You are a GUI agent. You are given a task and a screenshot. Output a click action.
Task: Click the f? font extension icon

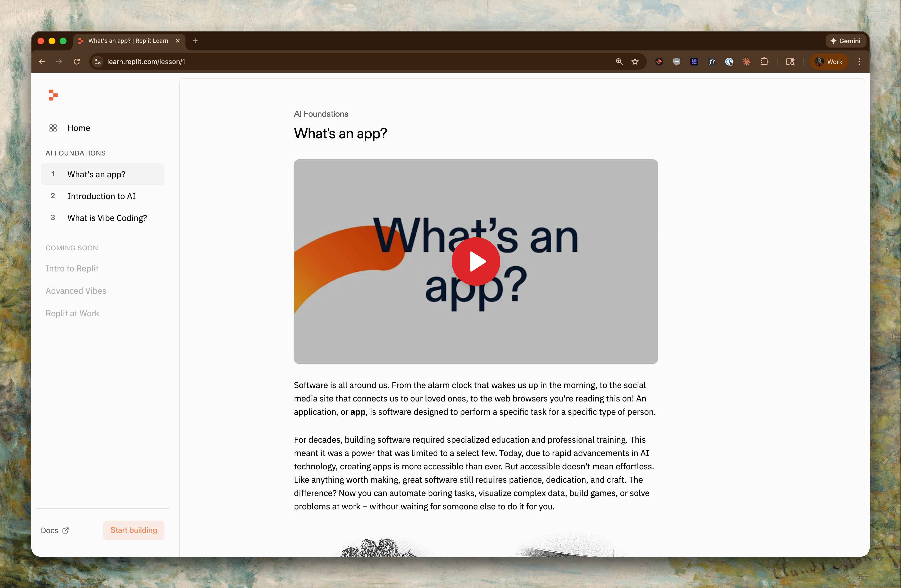click(x=712, y=62)
